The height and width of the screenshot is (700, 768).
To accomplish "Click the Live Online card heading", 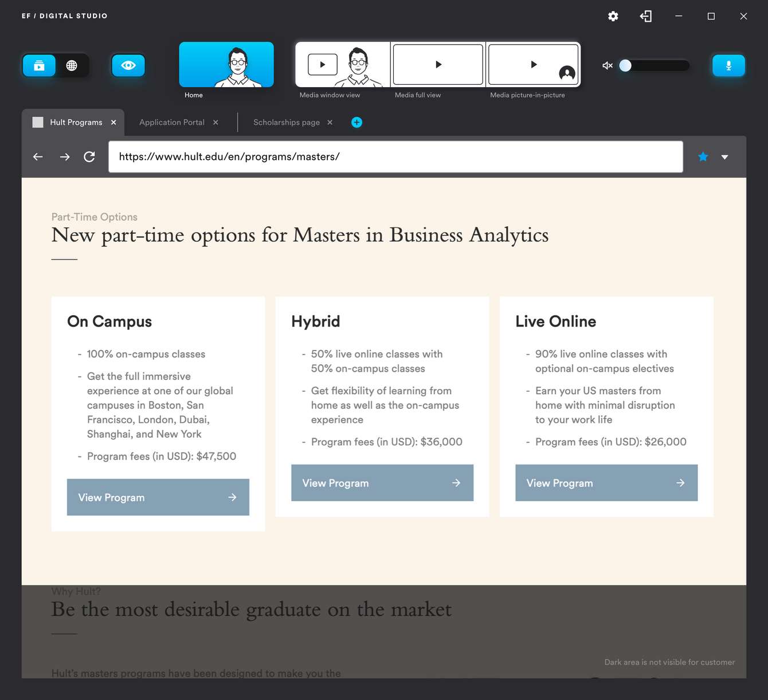I will click(556, 321).
